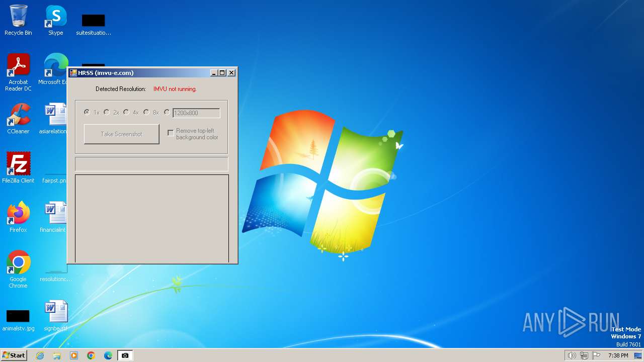Open Internet Explorer from the taskbar
Screen dimensions: 644x362
pyautogui.click(x=40, y=355)
